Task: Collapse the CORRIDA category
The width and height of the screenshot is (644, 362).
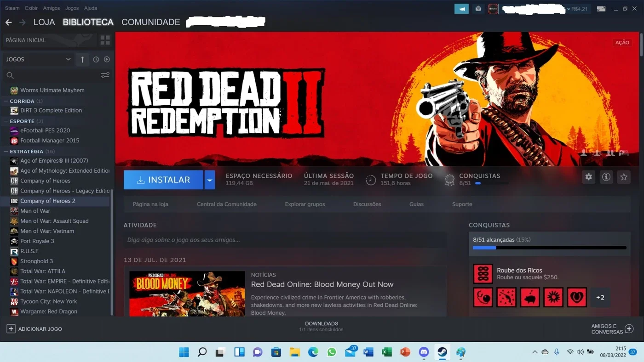Action: tap(6, 101)
